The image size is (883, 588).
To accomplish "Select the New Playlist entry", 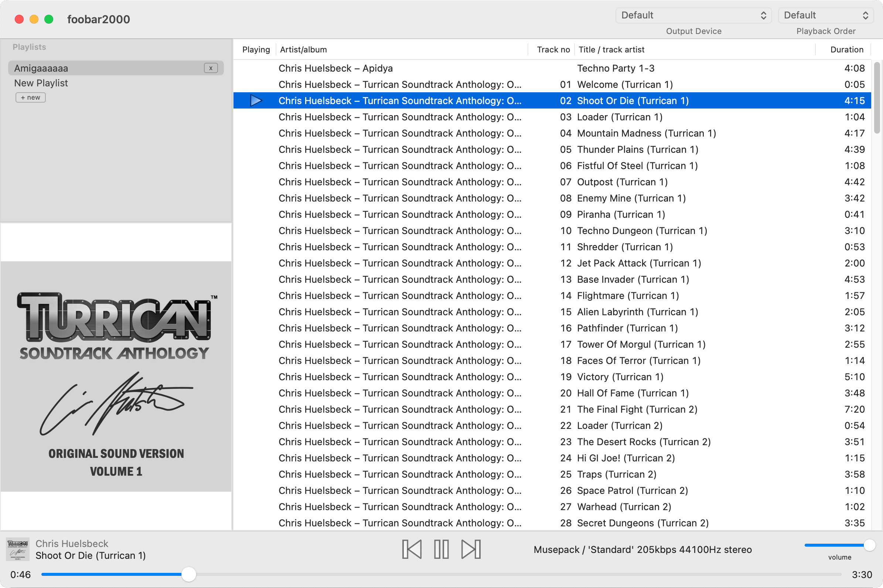I will click(41, 83).
